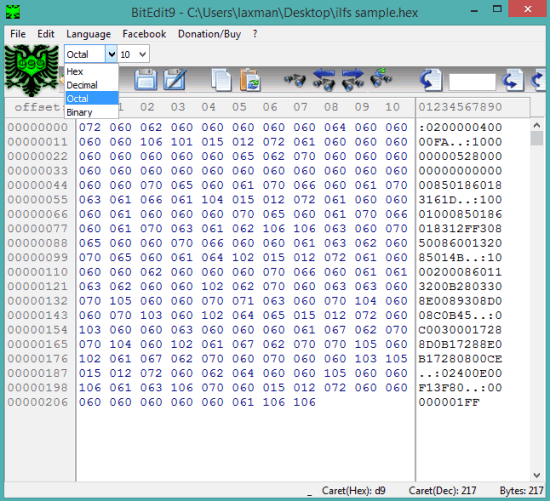Click byte 065 in row 00000022
The height and width of the screenshot is (501, 550).
pyautogui.click(x=243, y=156)
